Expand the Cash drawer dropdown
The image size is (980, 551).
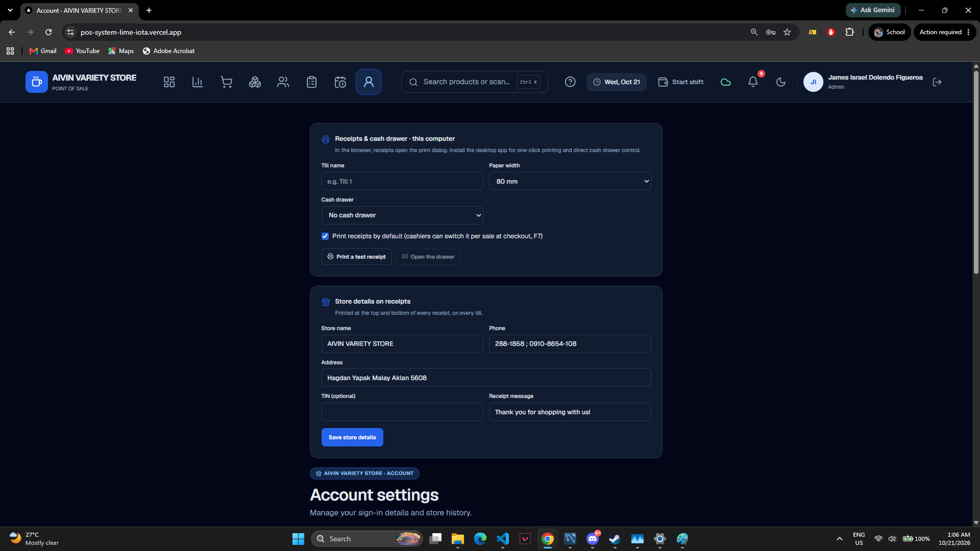[x=402, y=215]
